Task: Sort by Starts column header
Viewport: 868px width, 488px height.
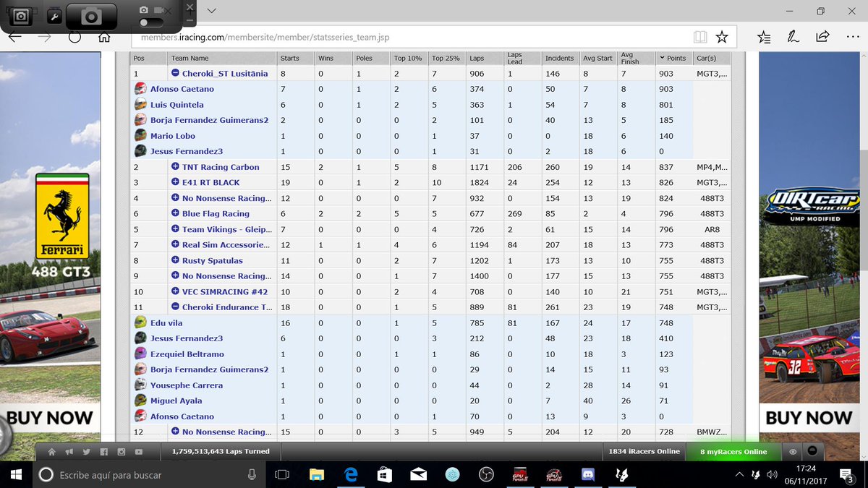Action: [295, 58]
